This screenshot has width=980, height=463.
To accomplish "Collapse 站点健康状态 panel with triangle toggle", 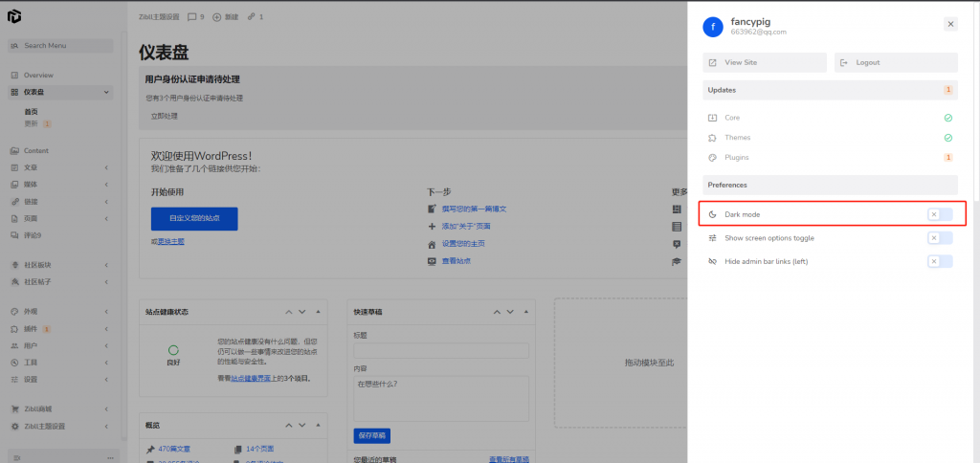I will point(318,312).
